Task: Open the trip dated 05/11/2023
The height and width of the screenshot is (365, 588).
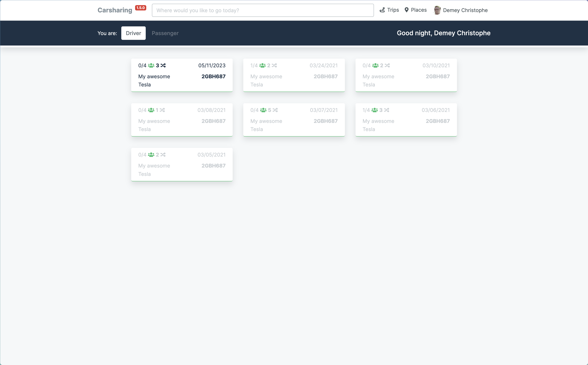Action: point(182,75)
